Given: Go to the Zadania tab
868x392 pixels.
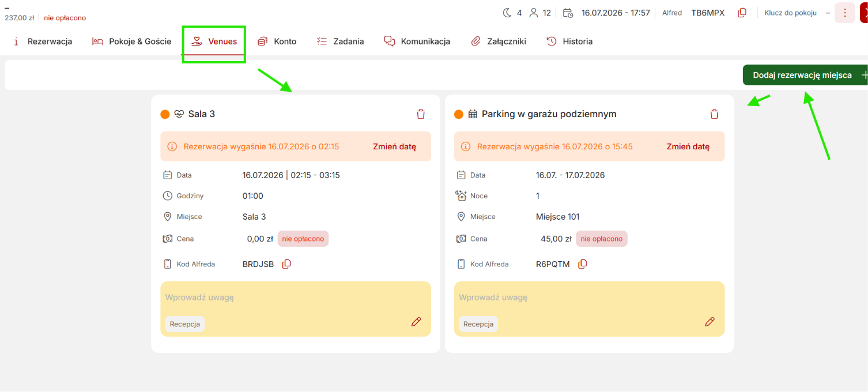Looking at the screenshot, I should coord(341,42).
